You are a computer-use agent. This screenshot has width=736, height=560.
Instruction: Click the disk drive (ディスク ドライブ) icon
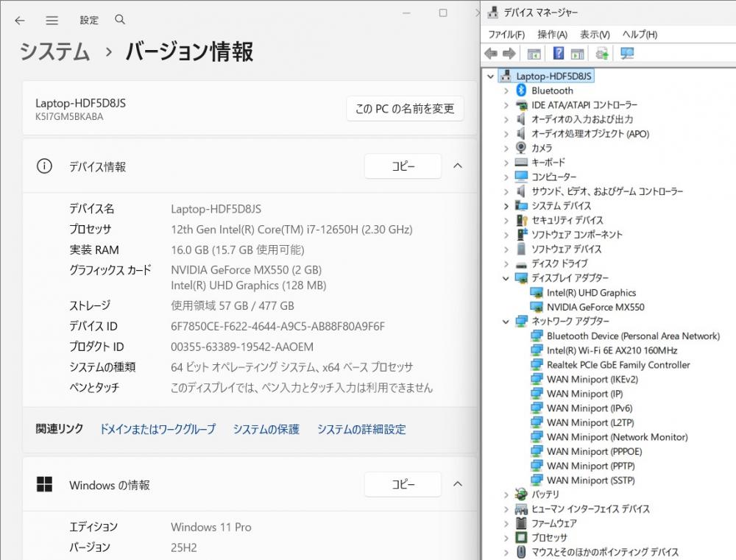coord(521,263)
